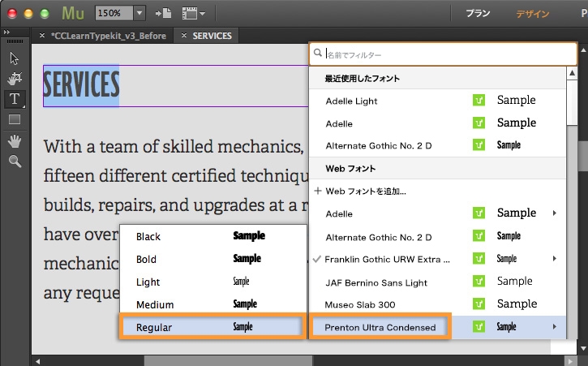
Task: Select the Crop tool
Action: (x=15, y=78)
